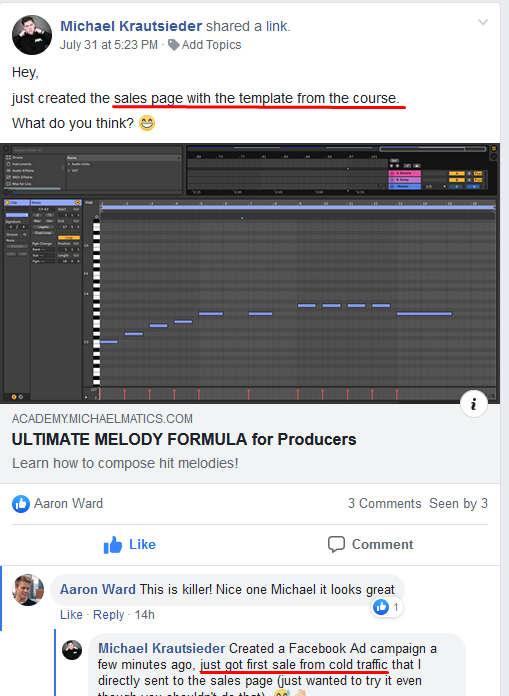
Task: Click Michael Krautsieder name in post header
Action: tap(131, 26)
